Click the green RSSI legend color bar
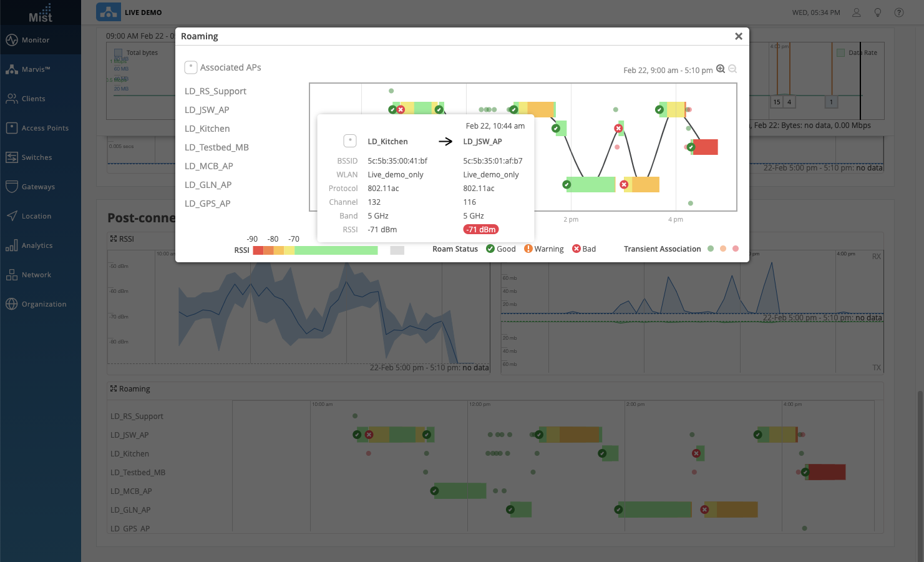Image resolution: width=924 pixels, height=562 pixels. click(x=336, y=250)
